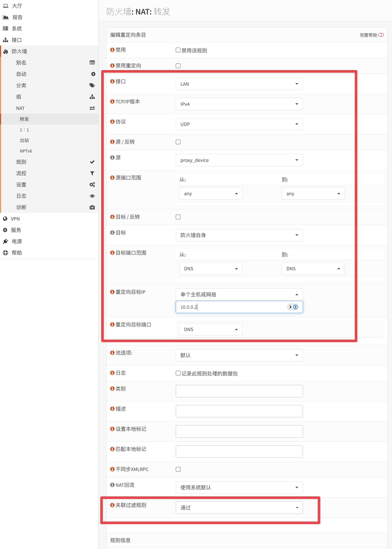Click the 报告 chart icon
This screenshot has height=549, width=392.
click(5, 17)
